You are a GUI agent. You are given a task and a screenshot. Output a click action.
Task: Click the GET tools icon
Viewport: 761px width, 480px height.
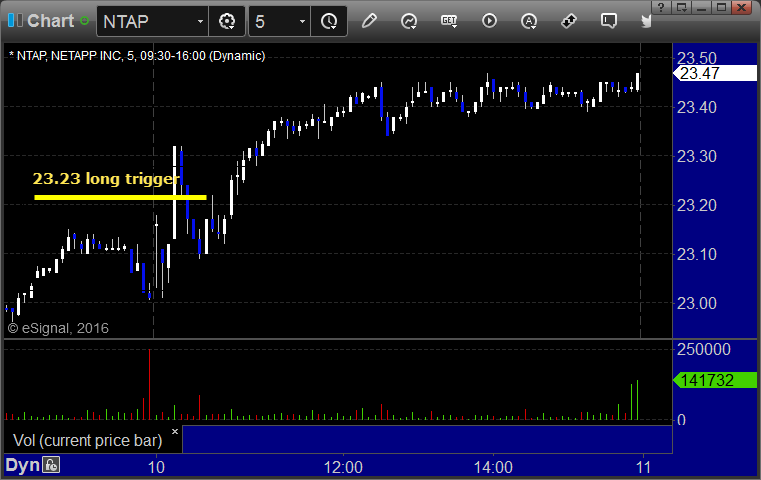click(449, 21)
